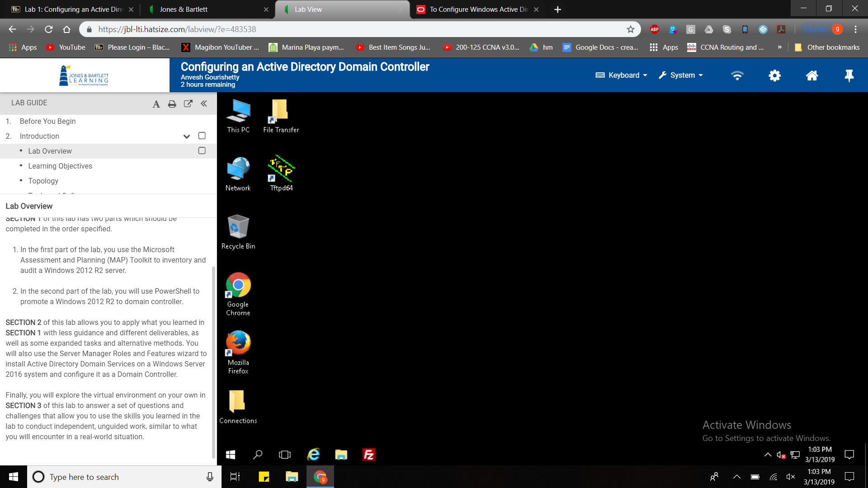Go to the lab home icon
Screen dimensions: 868x488
coord(812,75)
